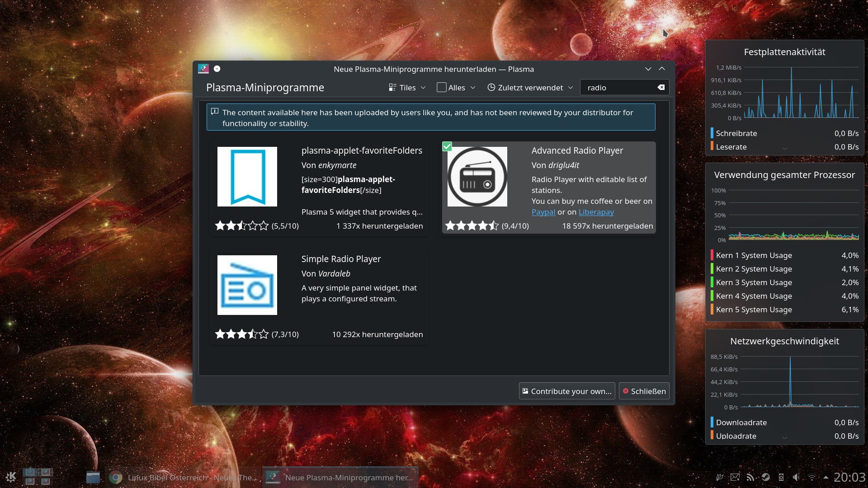
Task: Click the 1 337x heruntergeladen count
Action: coord(380,226)
